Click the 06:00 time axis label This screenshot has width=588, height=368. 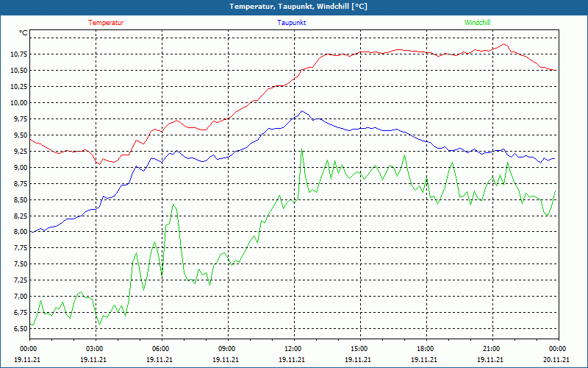pos(162,349)
